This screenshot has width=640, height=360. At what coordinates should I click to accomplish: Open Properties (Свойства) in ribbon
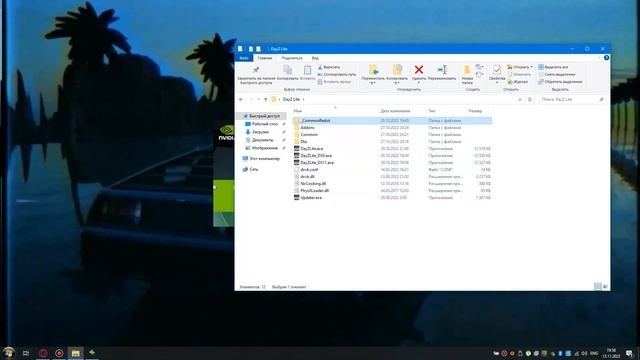point(497,73)
